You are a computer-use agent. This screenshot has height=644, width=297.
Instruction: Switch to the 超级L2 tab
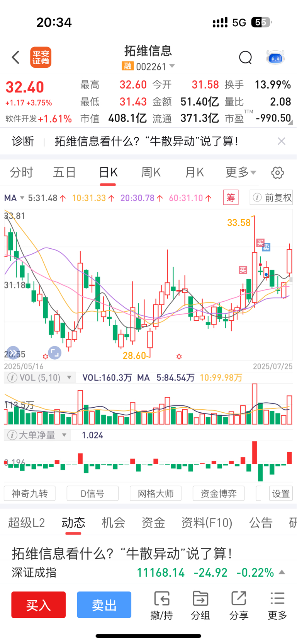[27, 523]
